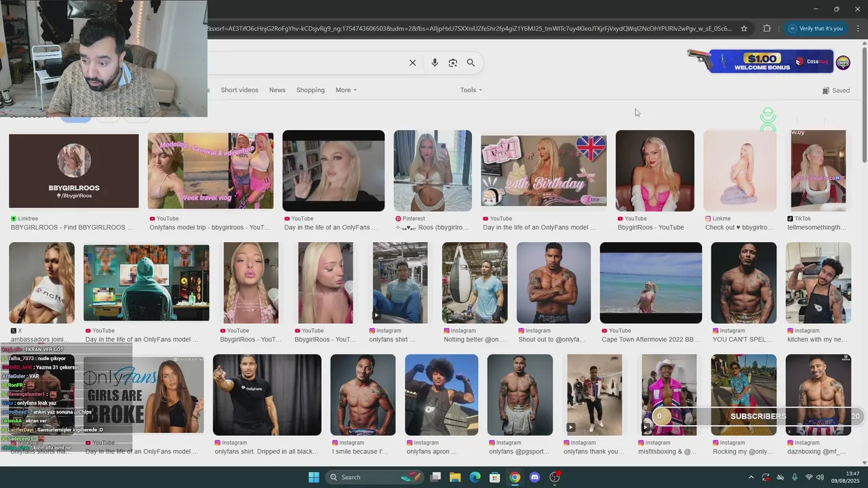Open the Saved collections link
This screenshot has width=868, height=488.
point(835,90)
